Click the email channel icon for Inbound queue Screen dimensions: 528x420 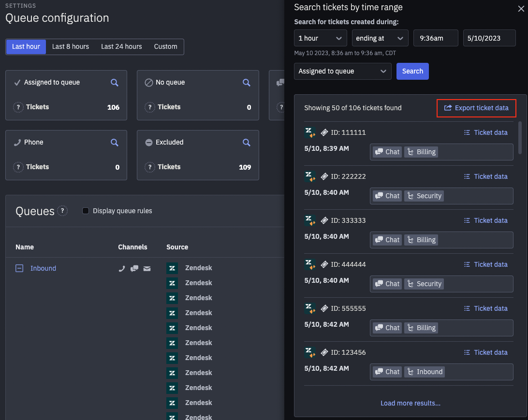147,269
